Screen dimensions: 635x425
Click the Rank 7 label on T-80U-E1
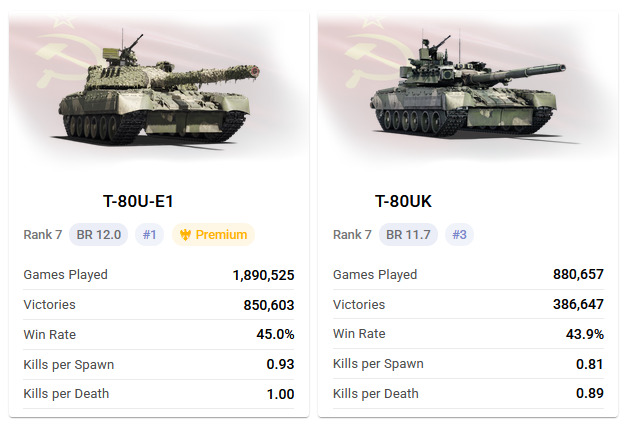[x=43, y=235]
